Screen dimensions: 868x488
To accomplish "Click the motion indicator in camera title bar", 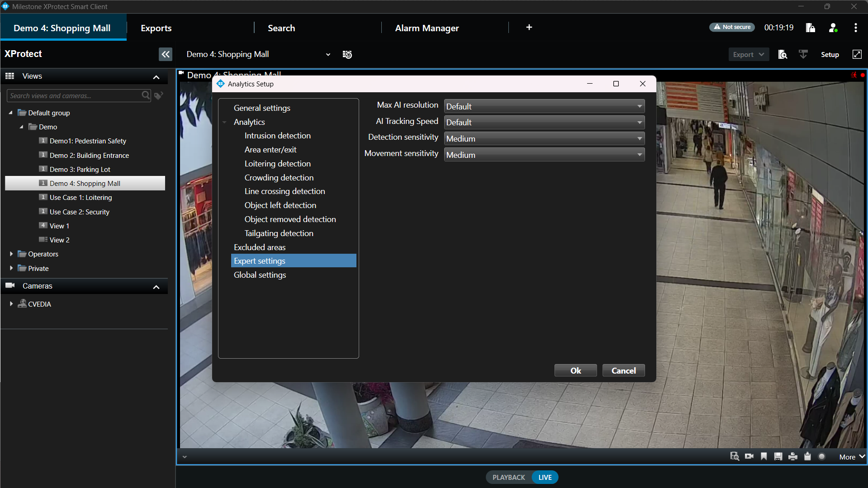I will click(x=854, y=75).
